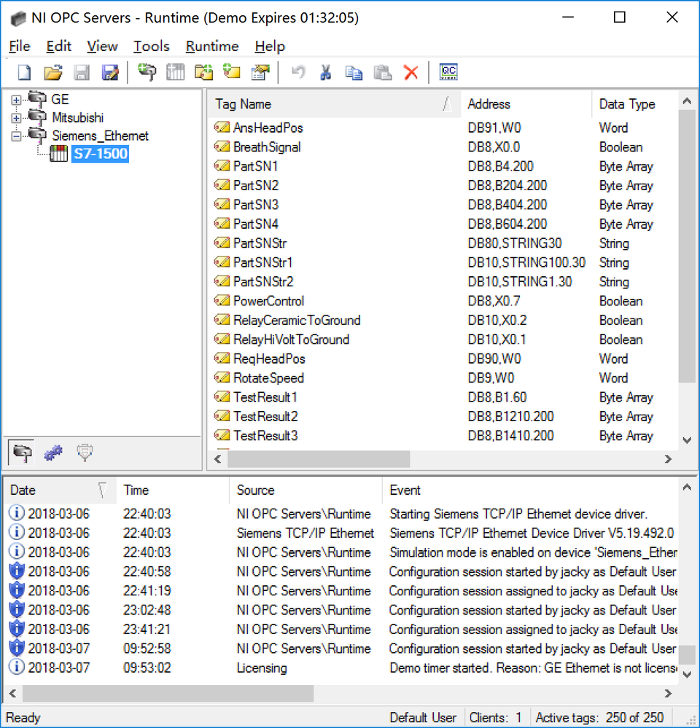Select the S7-1500 device in the tree
This screenshot has height=728, width=700.
coord(101,154)
